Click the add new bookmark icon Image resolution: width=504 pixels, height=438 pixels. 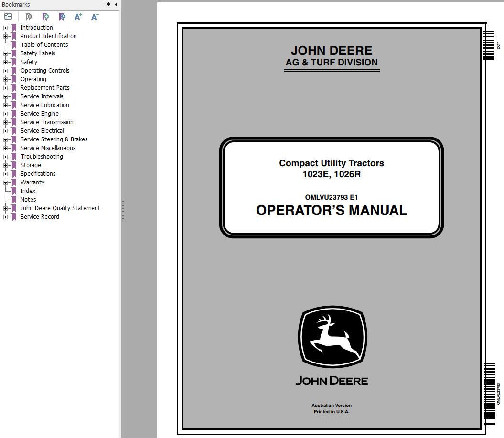[x=45, y=17]
